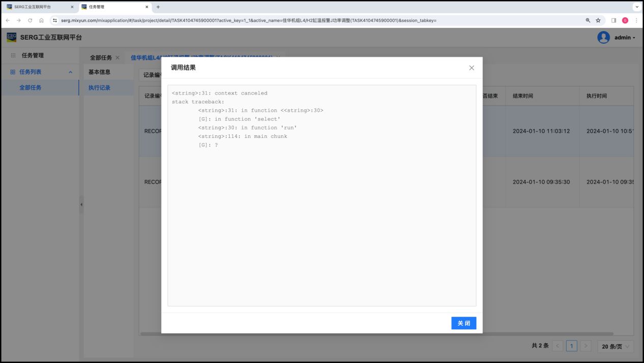The image size is (644, 363).
Task: Bookmark this page with the star icon
Action: 598,20
